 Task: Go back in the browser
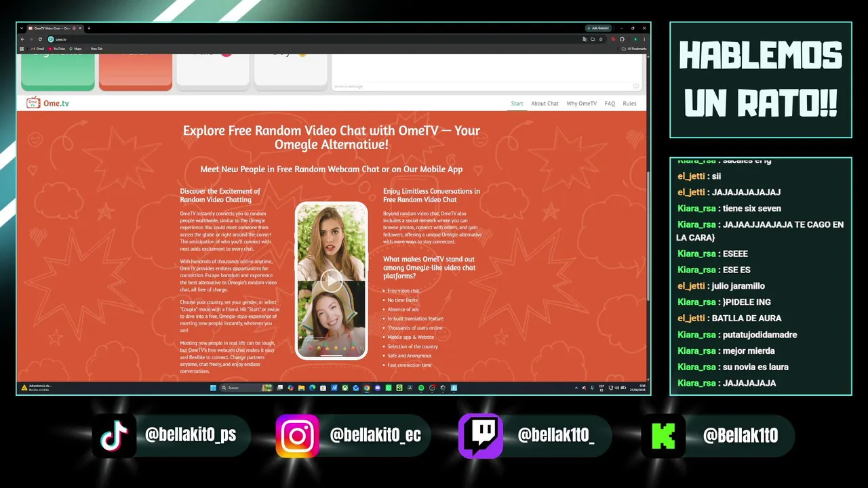22,39
